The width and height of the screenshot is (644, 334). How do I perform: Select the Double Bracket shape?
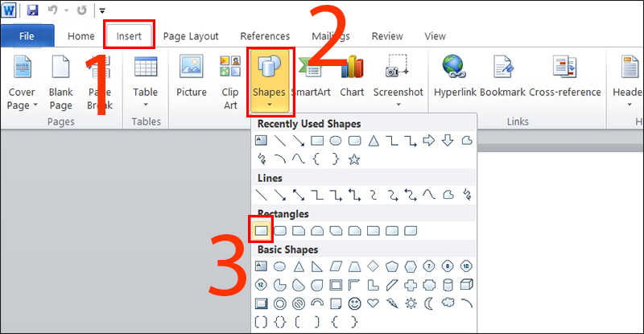[261, 322]
